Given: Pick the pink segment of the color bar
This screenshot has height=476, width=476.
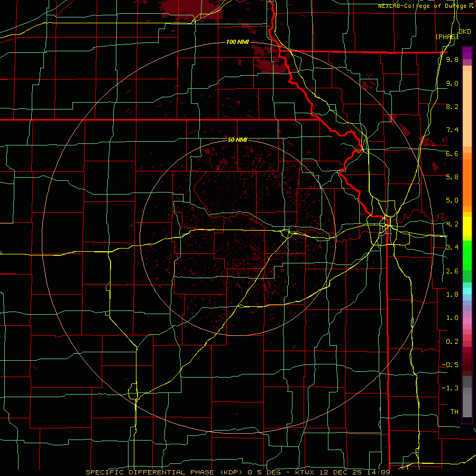Looking at the screenshot, I should pos(467,320).
